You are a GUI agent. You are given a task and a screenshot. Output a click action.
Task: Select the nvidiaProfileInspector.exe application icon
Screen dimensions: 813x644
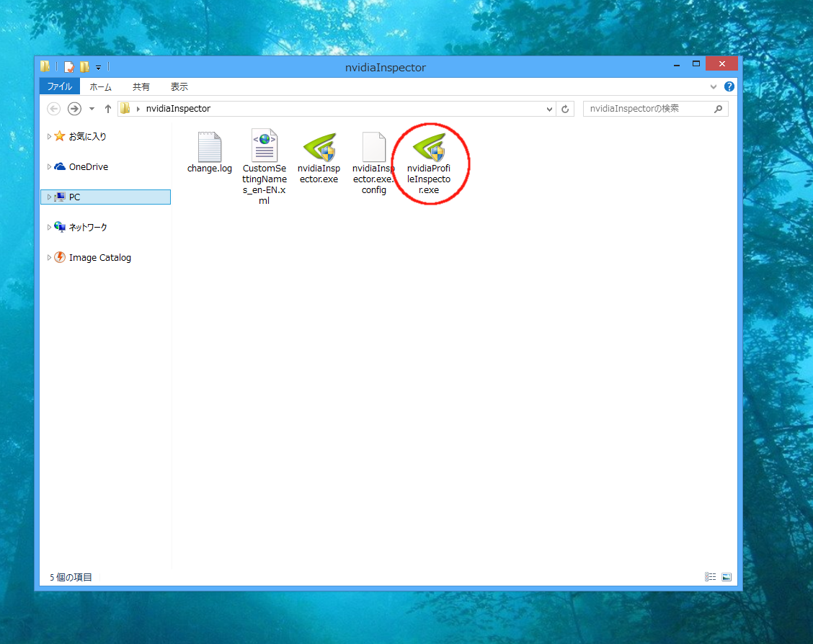pos(429,147)
